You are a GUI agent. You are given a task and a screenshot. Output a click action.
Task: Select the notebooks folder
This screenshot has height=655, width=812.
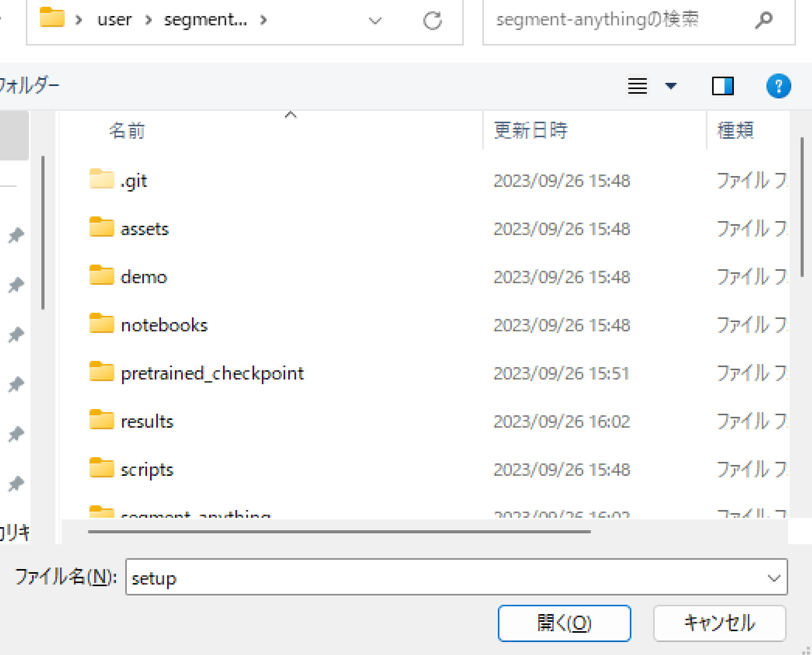click(x=164, y=325)
